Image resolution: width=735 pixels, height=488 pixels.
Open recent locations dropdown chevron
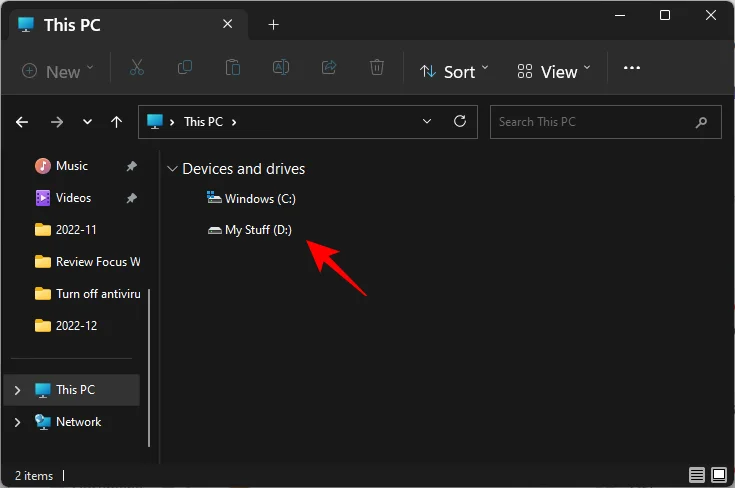click(x=87, y=122)
